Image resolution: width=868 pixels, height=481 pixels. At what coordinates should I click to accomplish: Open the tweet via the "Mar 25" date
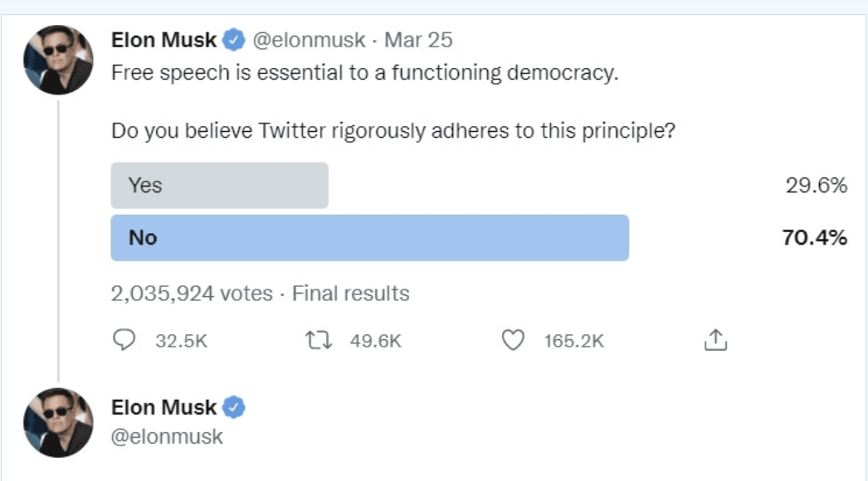(x=418, y=40)
